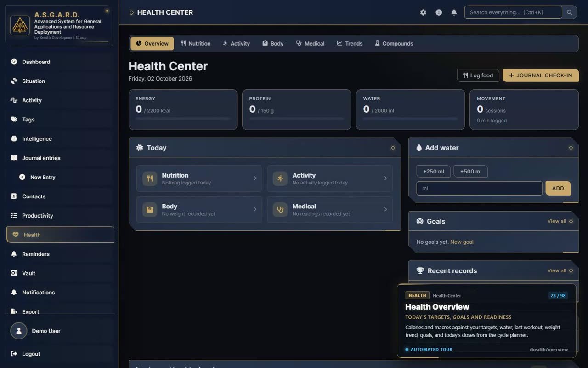This screenshot has width=588, height=368.
Task: Open Tags in the sidebar
Action: point(60,120)
